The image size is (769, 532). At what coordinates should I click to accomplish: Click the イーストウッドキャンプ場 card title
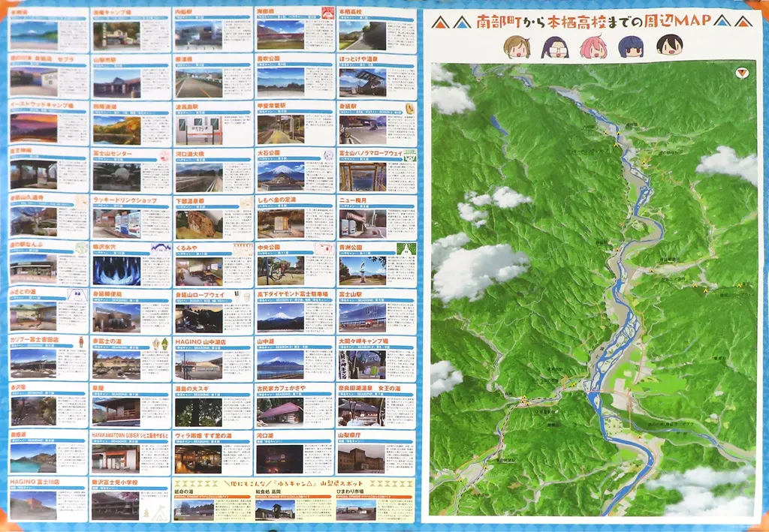[x=42, y=105]
